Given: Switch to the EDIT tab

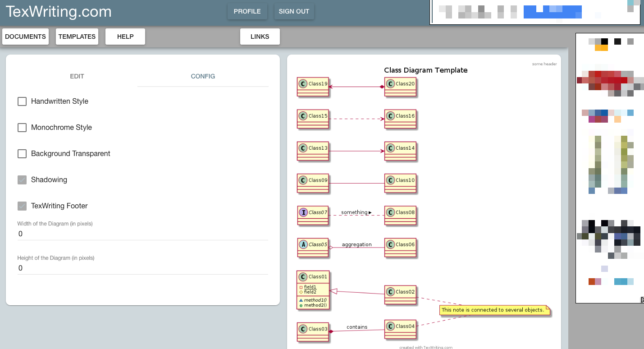Looking at the screenshot, I should 77,76.
